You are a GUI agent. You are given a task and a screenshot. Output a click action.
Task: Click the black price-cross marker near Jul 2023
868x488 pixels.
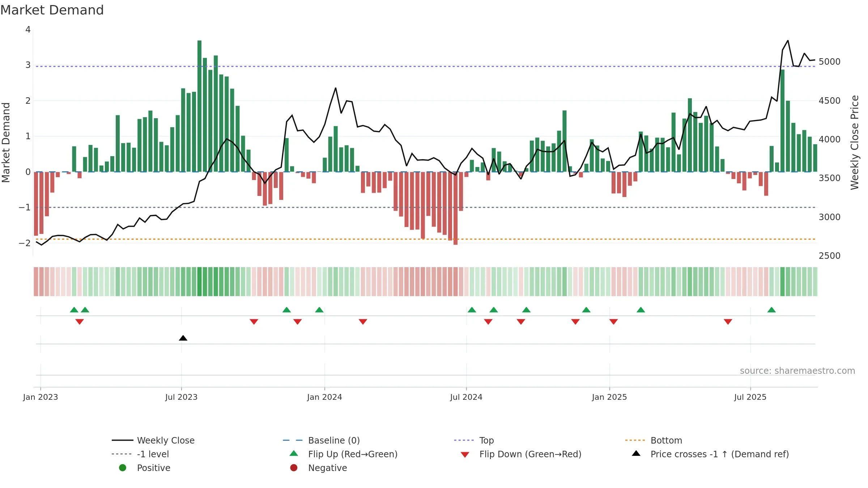pyautogui.click(x=183, y=338)
